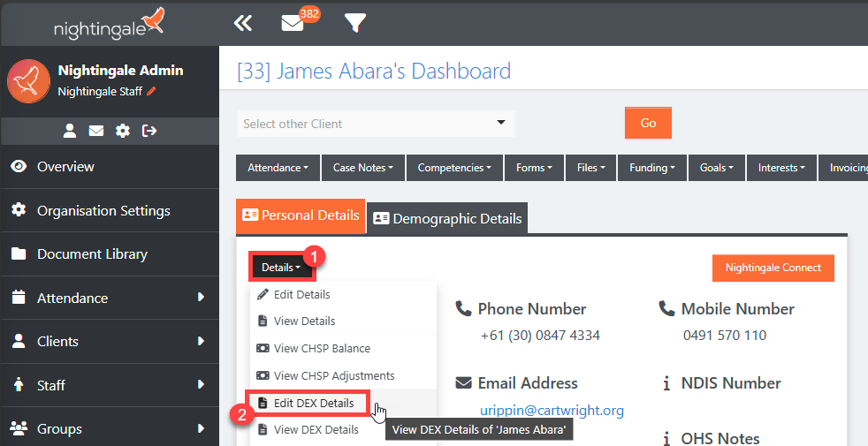Click the logout icon in sidebar
This screenshot has width=868, height=446.
pos(149,131)
